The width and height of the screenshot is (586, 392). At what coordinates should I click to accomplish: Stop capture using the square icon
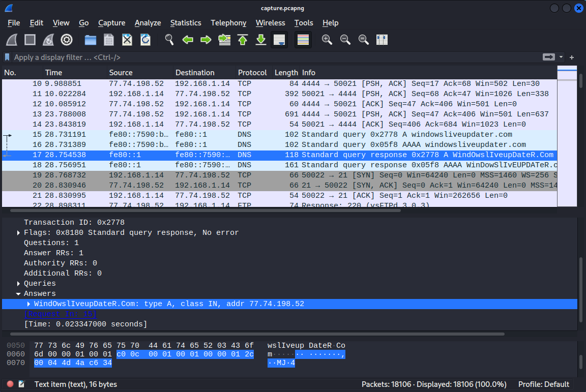[x=30, y=40]
